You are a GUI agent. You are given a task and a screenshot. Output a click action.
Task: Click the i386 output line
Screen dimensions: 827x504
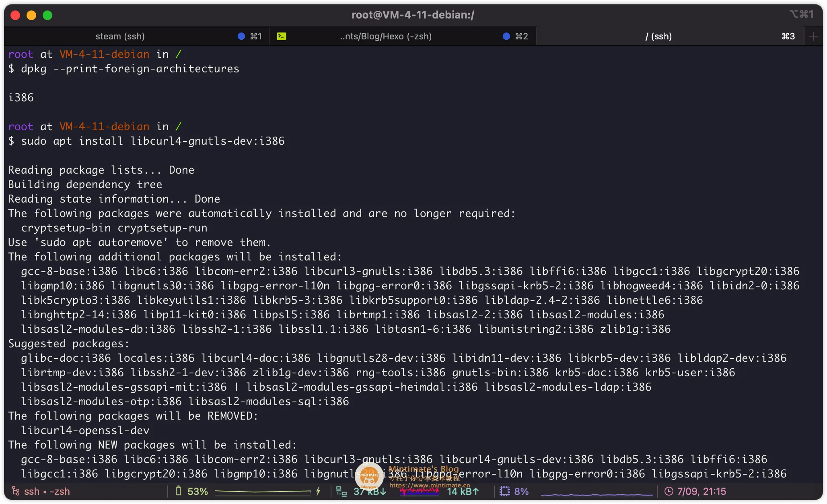coord(21,98)
